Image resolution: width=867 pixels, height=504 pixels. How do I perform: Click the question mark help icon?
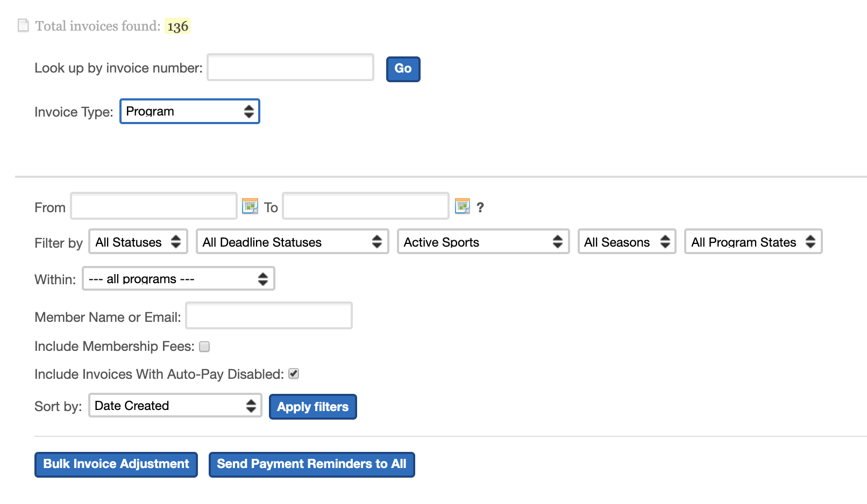click(x=480, y=207)
